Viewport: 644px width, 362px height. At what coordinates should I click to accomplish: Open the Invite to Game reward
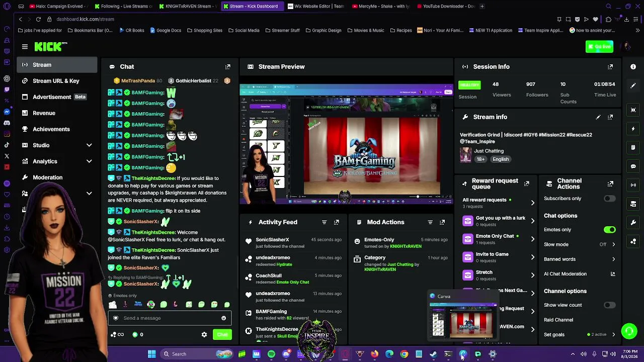point(499,257)
